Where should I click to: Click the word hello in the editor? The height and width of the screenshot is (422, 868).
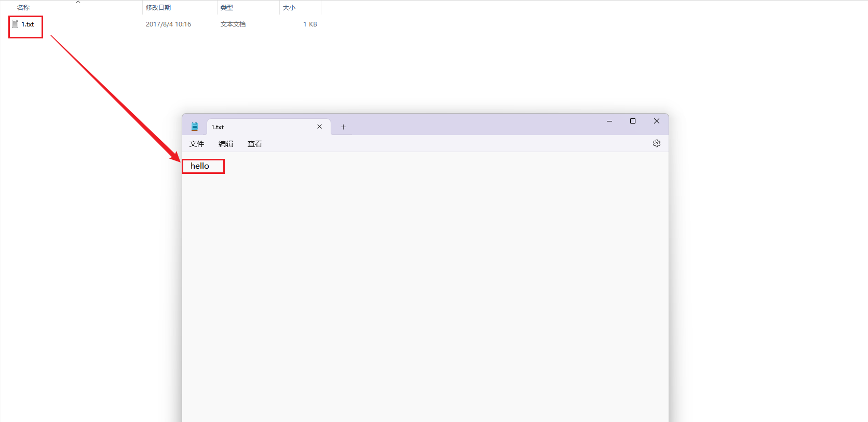[200, 166]
